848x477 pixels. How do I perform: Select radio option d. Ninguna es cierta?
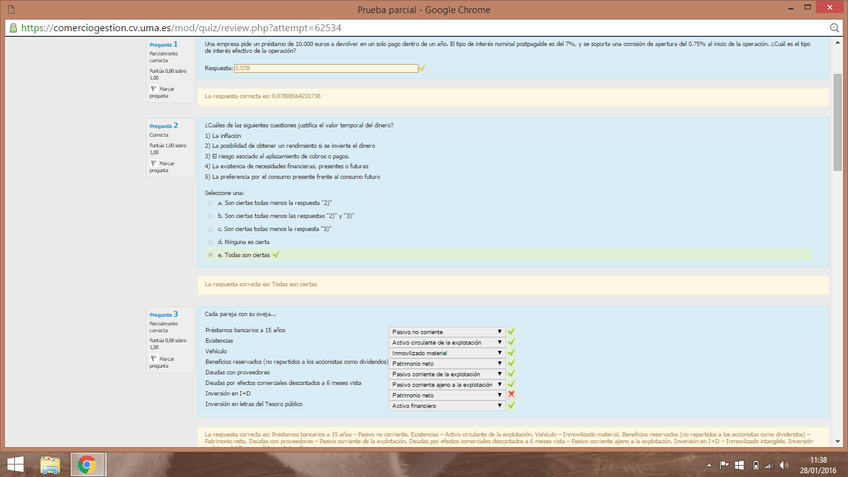[x=210, y=242]
